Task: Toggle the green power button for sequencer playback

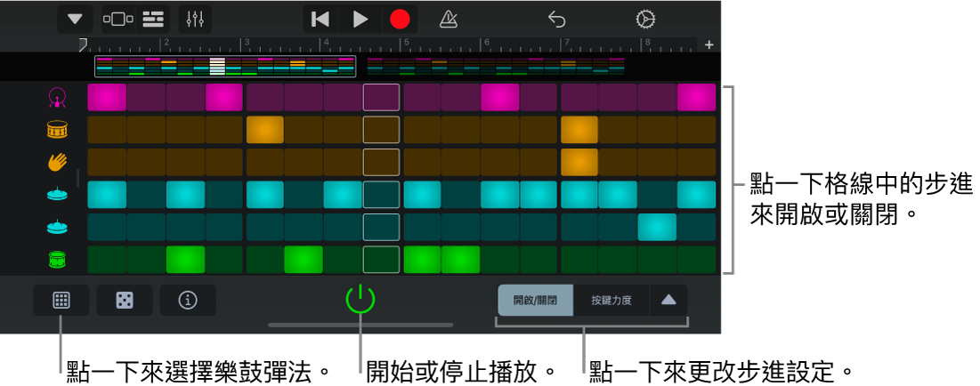Action: coord(360,299)
